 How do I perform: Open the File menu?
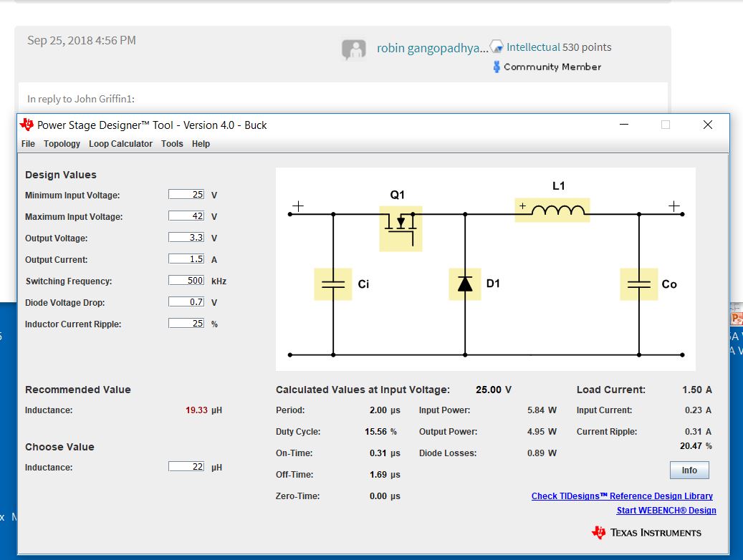pyautogui.click(x=28, y=143)
